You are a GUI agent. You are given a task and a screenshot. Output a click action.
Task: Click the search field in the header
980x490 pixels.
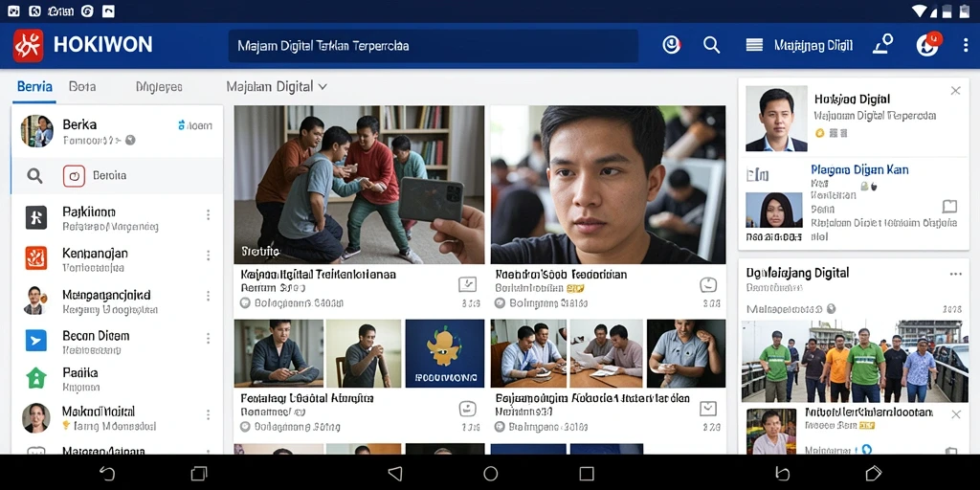click(434, 46)
